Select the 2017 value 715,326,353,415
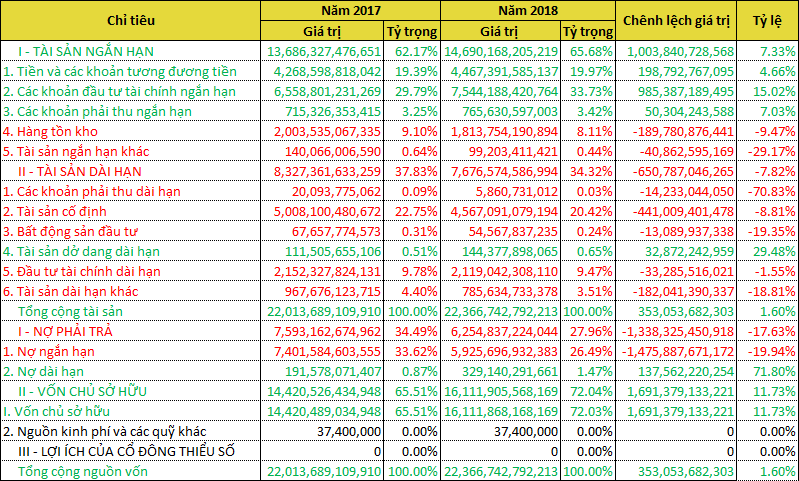The width and height of the screenshot is (799, 481). pos(333,112)
